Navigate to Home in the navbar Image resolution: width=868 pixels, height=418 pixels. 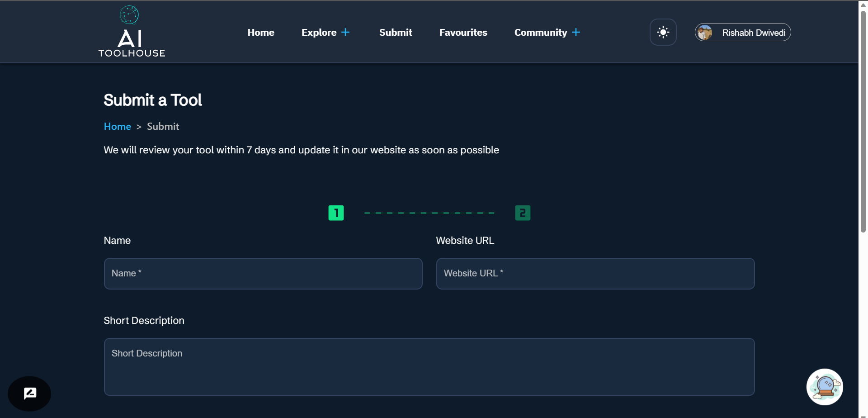tap(261, 32)
